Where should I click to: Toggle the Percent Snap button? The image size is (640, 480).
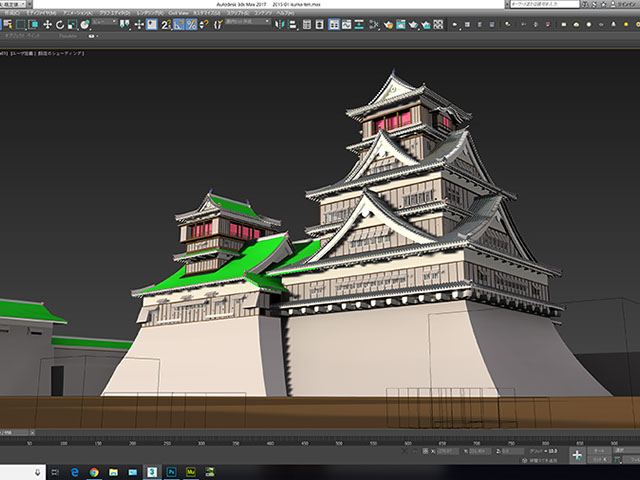[191, 24]
